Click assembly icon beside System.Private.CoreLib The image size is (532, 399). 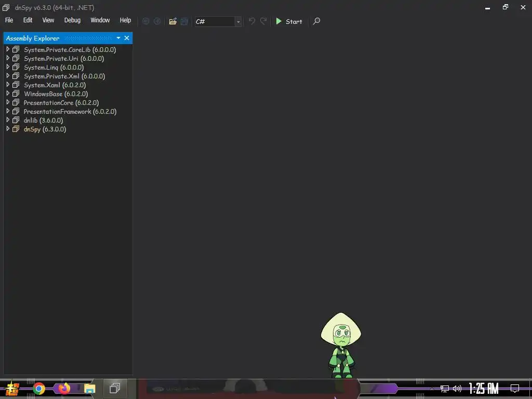point(16,49)
